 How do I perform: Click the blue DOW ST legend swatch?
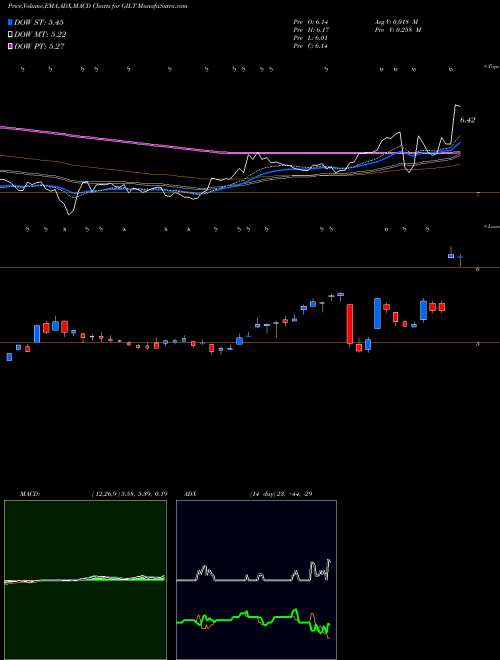[x=10, y=22]
